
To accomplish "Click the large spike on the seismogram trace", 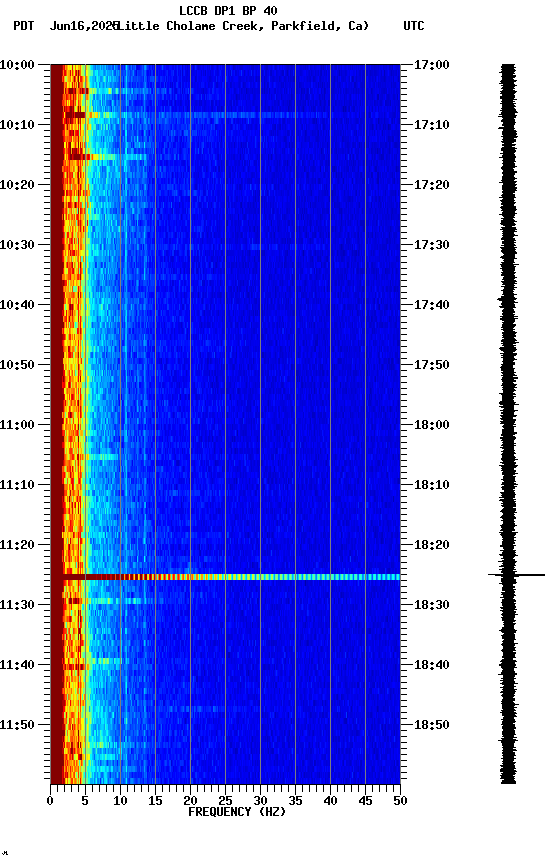I will (516, 575).
